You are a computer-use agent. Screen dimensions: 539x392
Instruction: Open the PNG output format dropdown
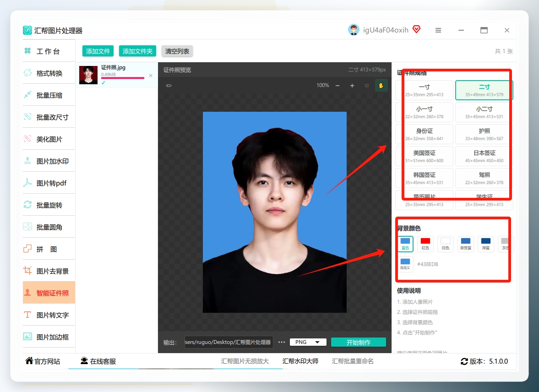tap(308, 342)
